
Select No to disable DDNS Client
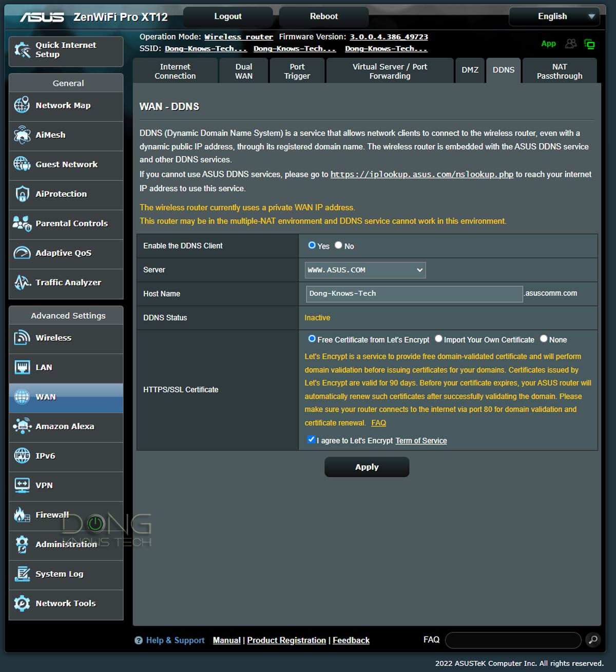[x=338, y=245]
